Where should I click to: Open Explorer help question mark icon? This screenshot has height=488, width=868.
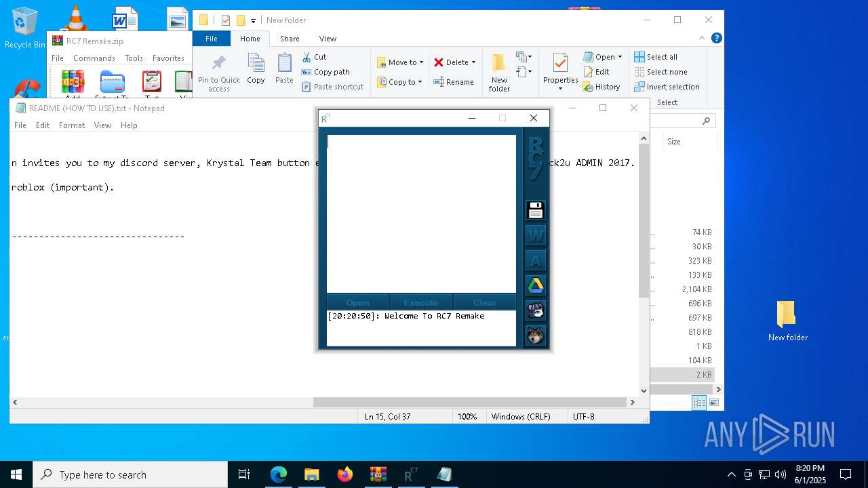(x=716, y=39)
